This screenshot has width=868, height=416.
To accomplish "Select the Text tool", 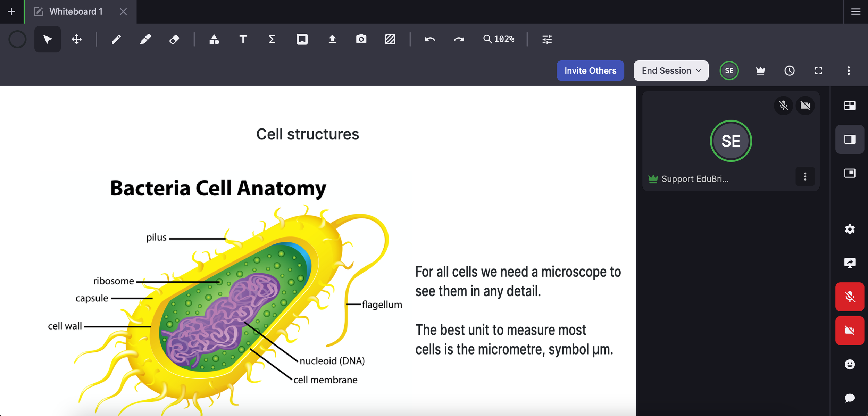I will point(243,39).
